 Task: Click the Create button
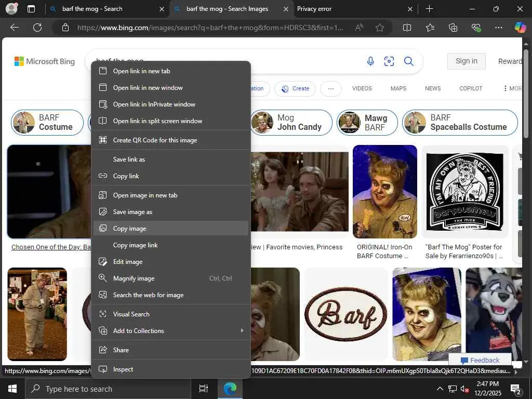pyautogui.click(x=295, y=88)
